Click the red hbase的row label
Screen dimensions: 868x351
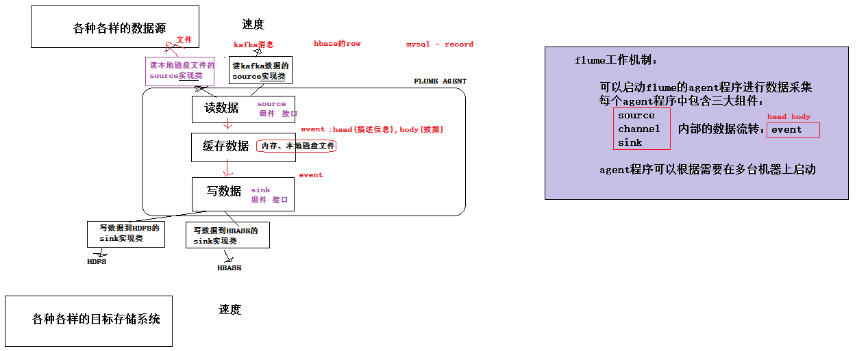click(x=337, y=44)
